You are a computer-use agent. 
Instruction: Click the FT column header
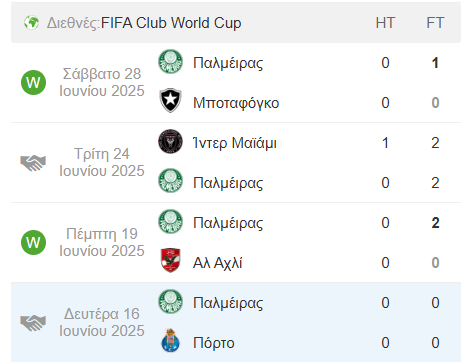[435, 23]
